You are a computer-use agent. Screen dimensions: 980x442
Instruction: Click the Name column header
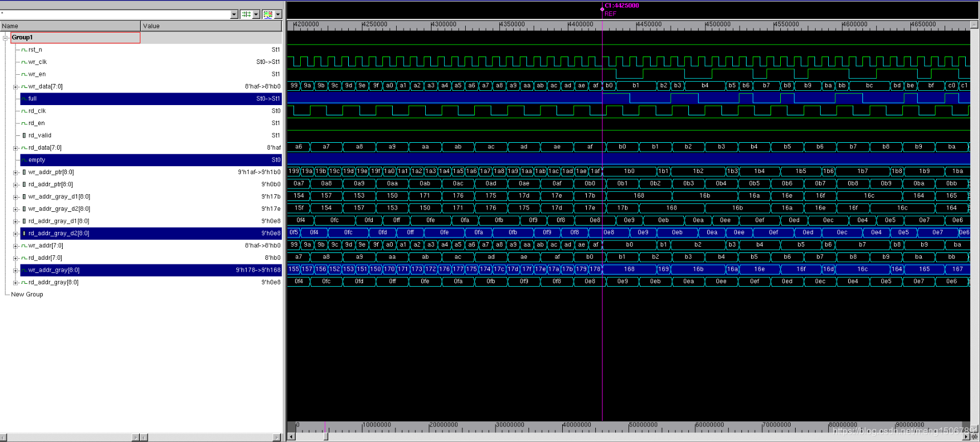(x=70, y=26)
